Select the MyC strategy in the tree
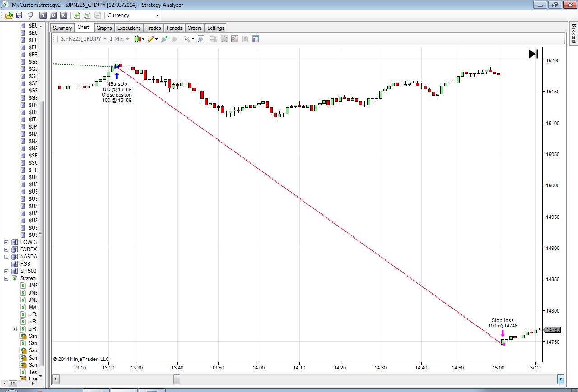 33,307
